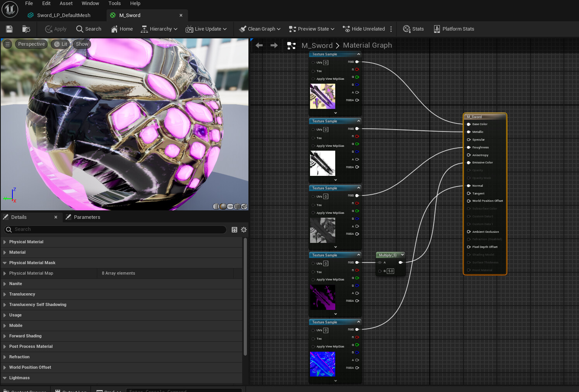Use the custom mesh preview icon
Screen dimensions: 579x392
click(244, 206)
